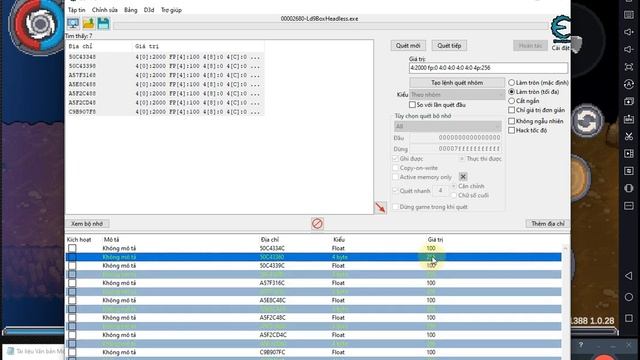The width and height of the screenshot is (640, 360).
Task: Click 'Tạo lệnh quét nhóm' button
Action: coord(457,83)
